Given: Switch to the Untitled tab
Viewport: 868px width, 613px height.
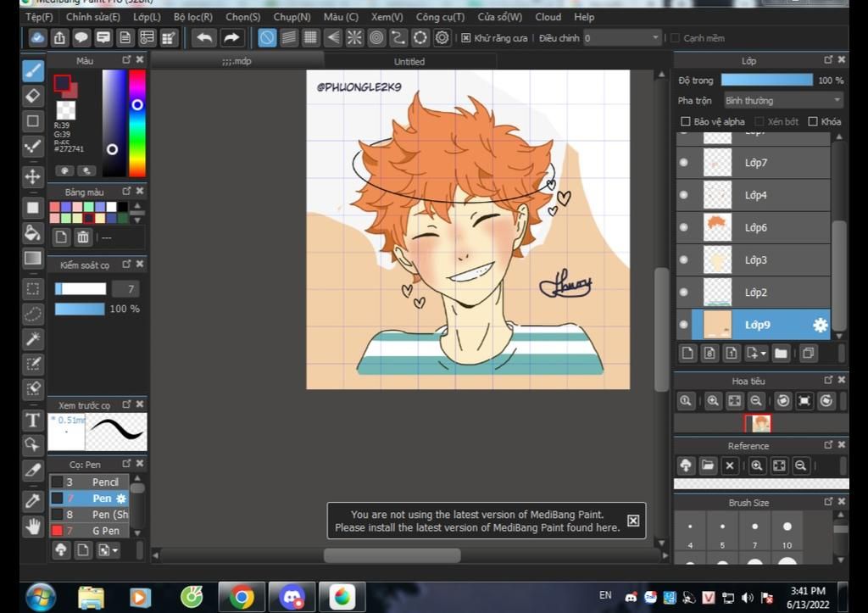Looking at the screenshot, I should (409, 61).
